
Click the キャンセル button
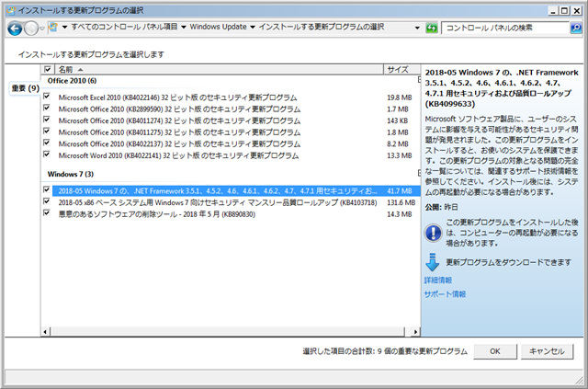547,351
